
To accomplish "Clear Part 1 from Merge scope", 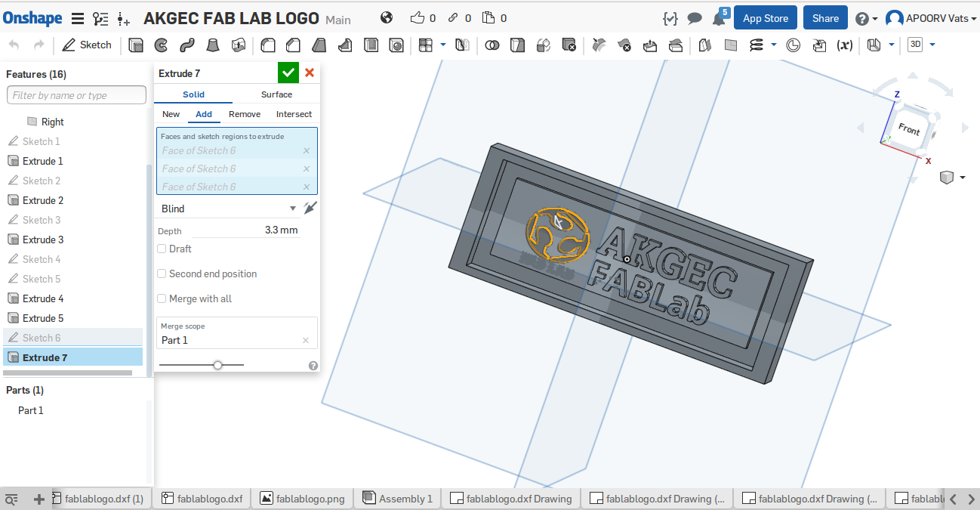I will [306, 340].
